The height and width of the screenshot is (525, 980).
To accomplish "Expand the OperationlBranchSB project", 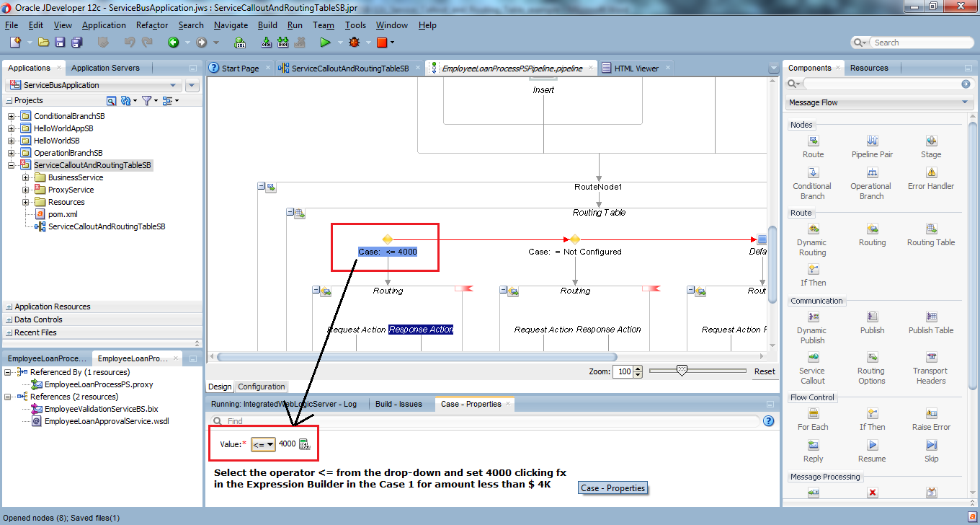I will click(12, 153).
